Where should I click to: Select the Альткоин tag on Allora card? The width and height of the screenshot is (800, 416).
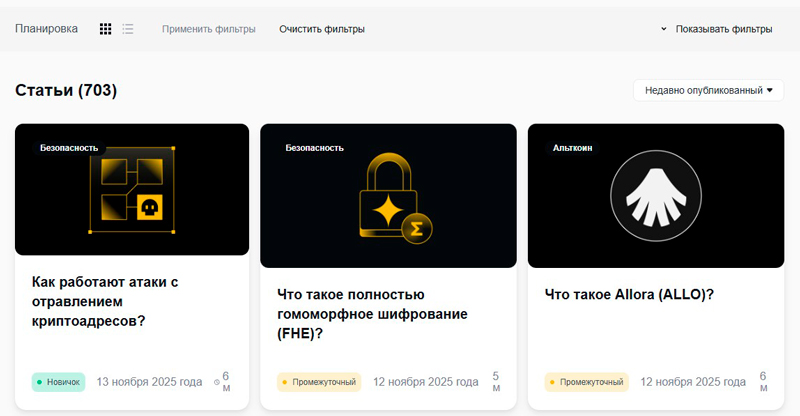pos(573,147)
